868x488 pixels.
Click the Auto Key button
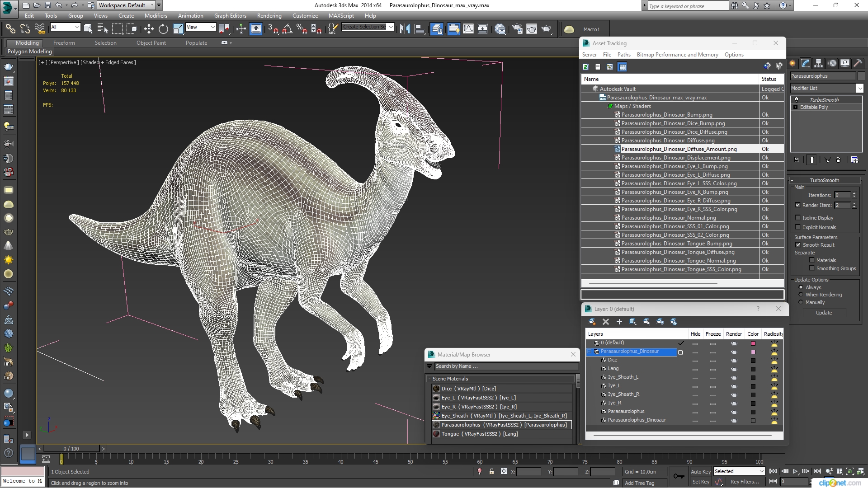701,471
